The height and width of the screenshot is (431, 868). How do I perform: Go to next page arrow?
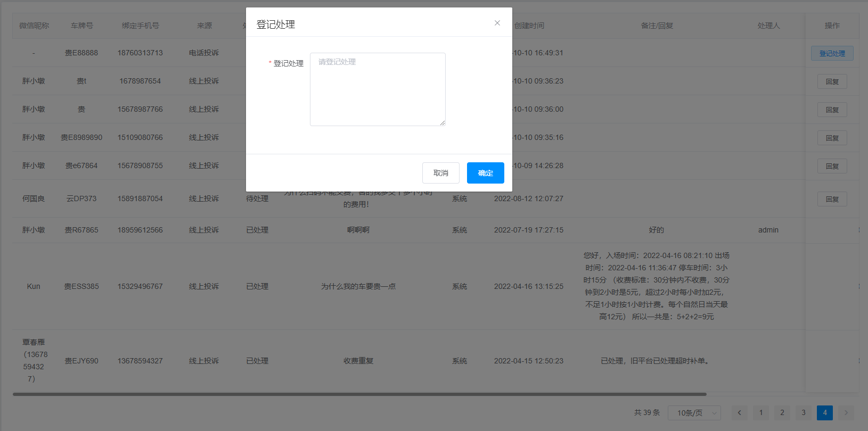846,413
